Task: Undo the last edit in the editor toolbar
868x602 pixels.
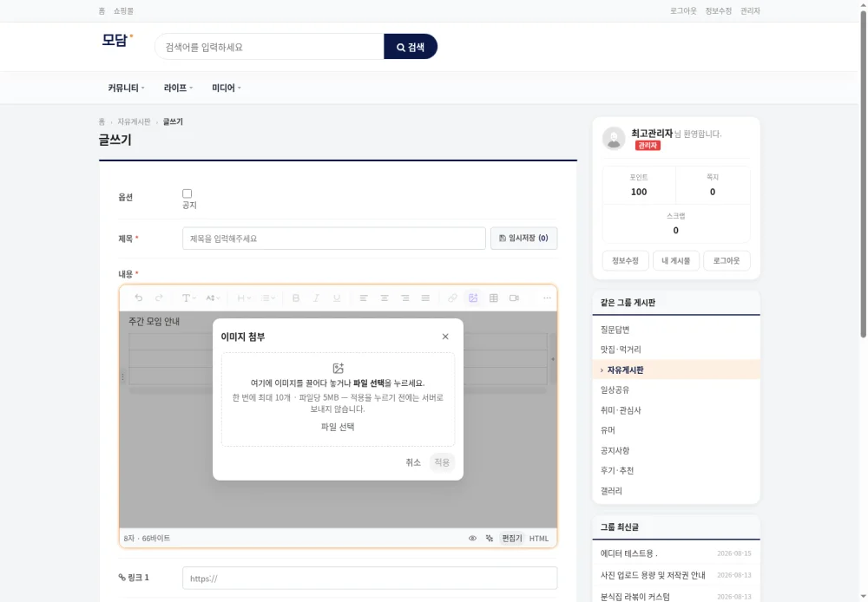Action: point(138,298)
